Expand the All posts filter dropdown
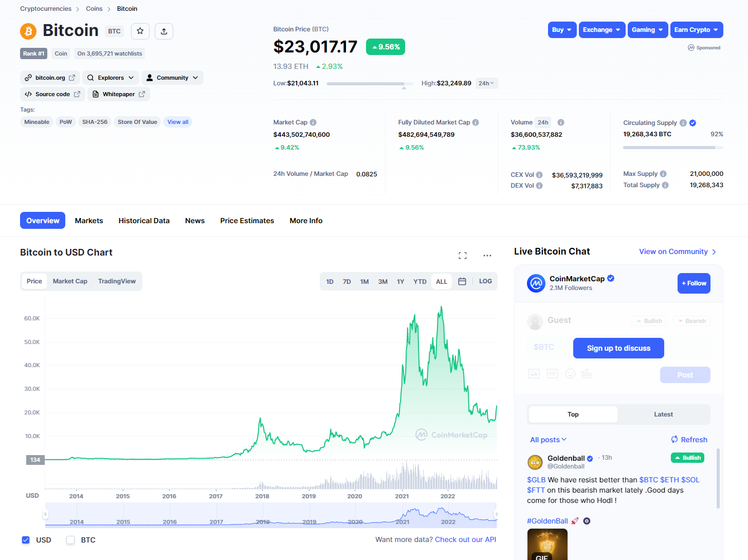The width and height of the screenshot is (748, 560). (549, 440)
